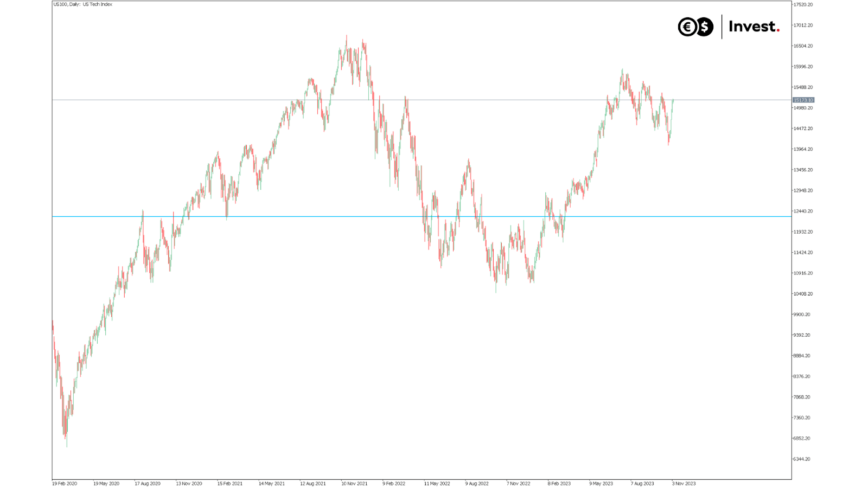Click the US100 Daily chart title
The height and width of the screenshot is (488, 868).
[x=82, y=4]
